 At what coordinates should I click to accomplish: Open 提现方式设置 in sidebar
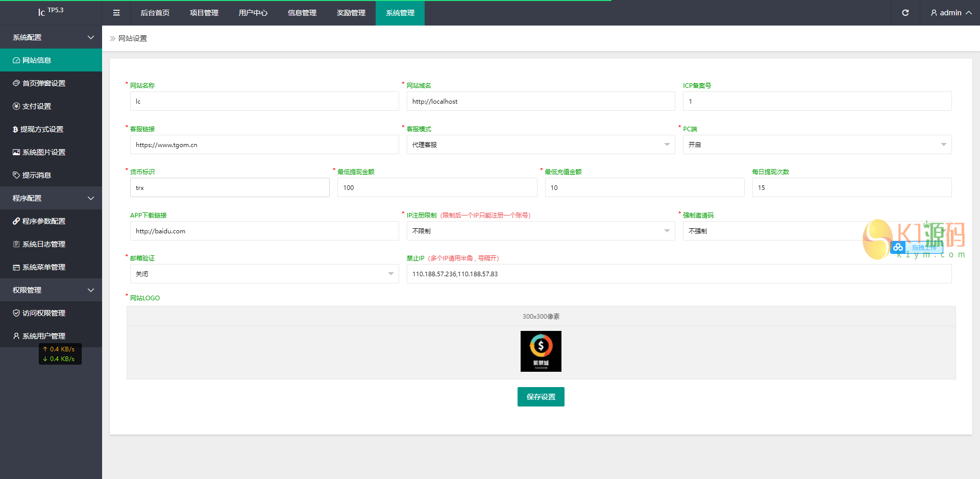pos(51,129)
